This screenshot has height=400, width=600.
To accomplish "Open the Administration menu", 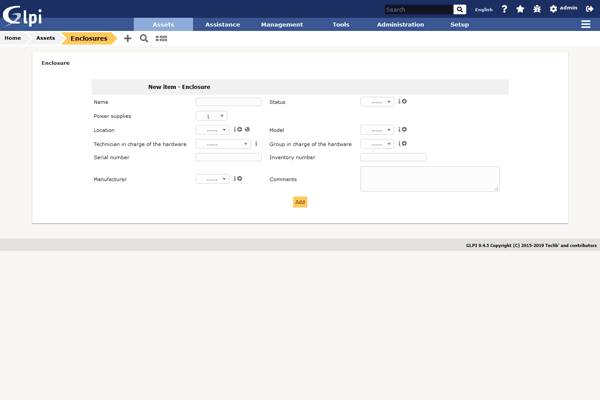I will point(400,24).
